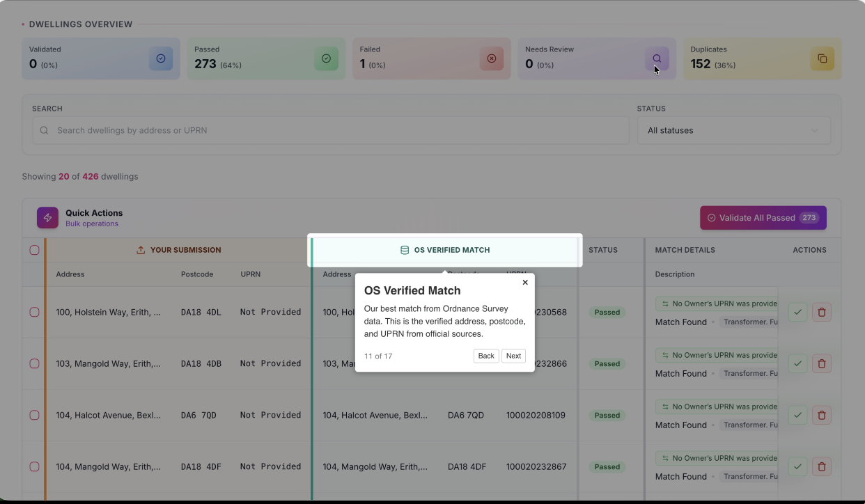This screenshot has width=865, height=504.
Task: Click the check-circle icon on the Passed card
Action: click(326, 58)
